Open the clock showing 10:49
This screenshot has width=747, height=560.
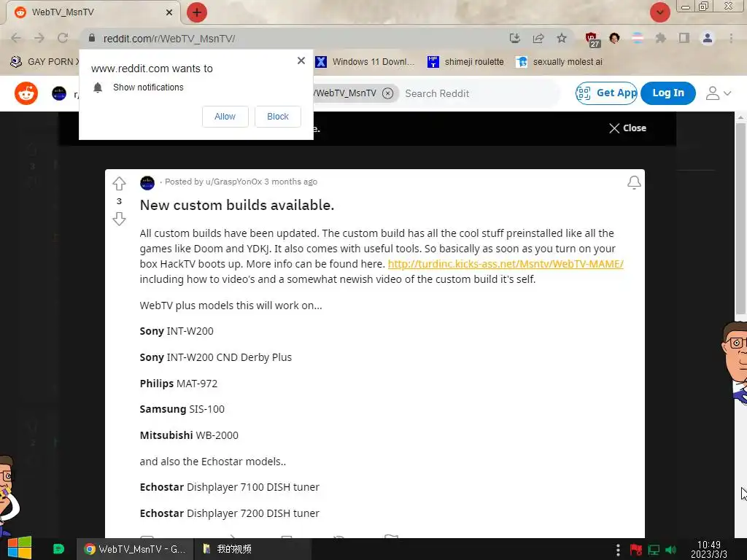coord(708,549)
